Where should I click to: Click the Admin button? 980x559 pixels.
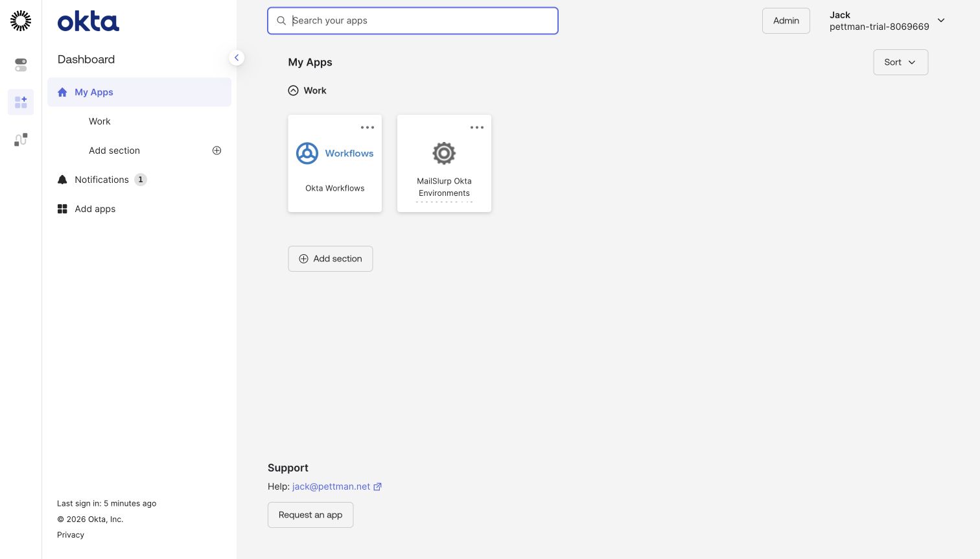pyautogui.click(x=786, y=21)
